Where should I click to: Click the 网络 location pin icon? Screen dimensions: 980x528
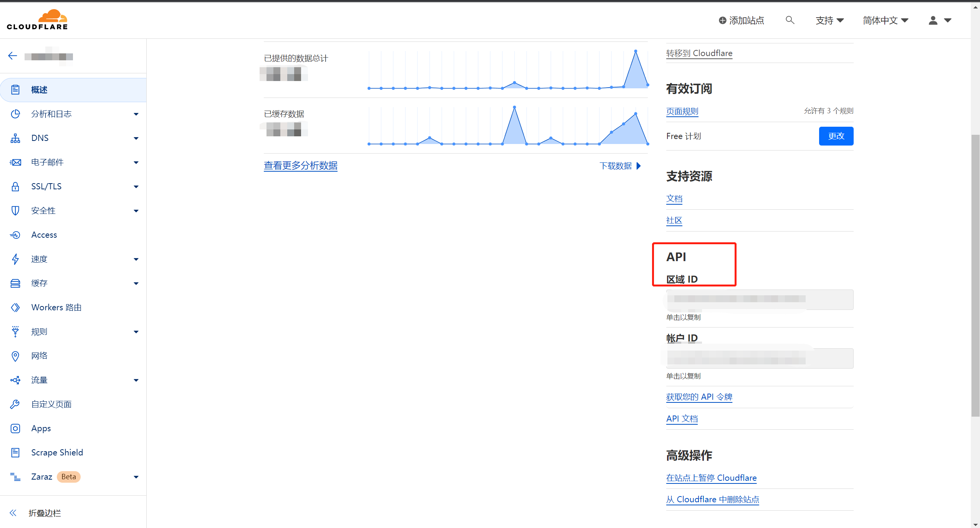point(15,356)
